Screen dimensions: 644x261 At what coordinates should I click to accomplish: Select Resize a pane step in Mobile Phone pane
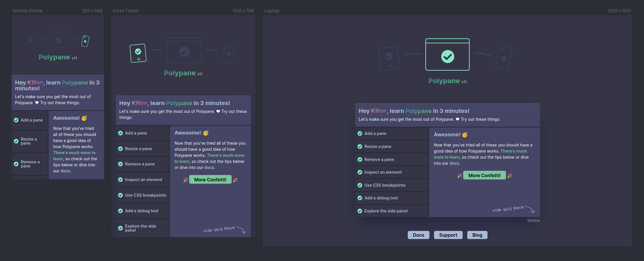[30, 141]
